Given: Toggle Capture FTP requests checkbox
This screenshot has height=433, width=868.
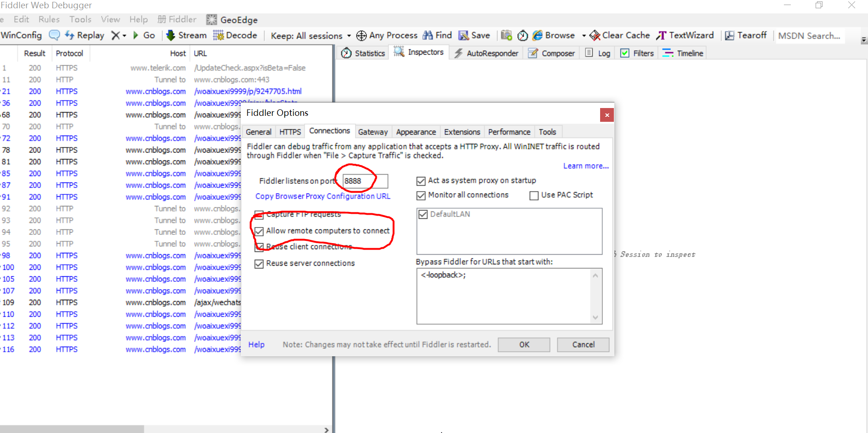Looking at the screenshot, I should (x=259, y=215).
